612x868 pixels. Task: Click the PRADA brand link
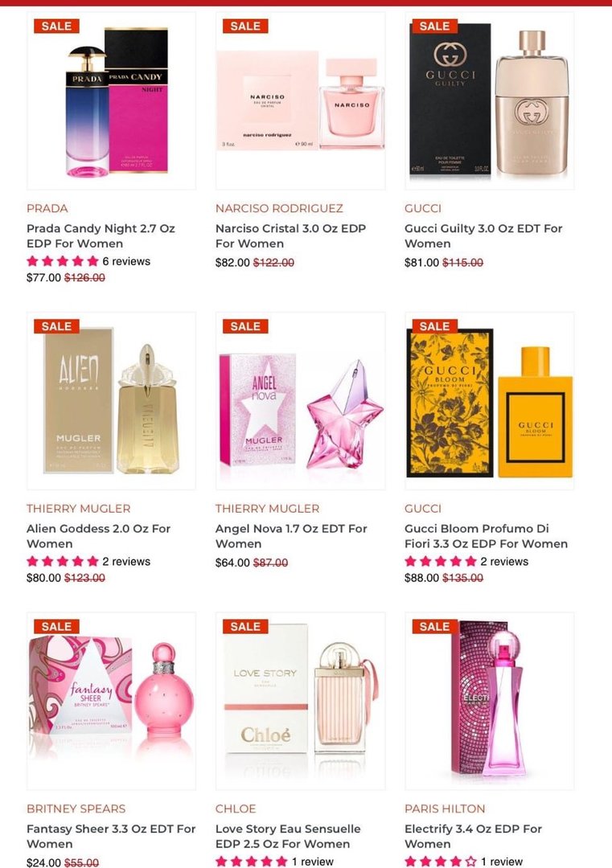coord(47,209)
